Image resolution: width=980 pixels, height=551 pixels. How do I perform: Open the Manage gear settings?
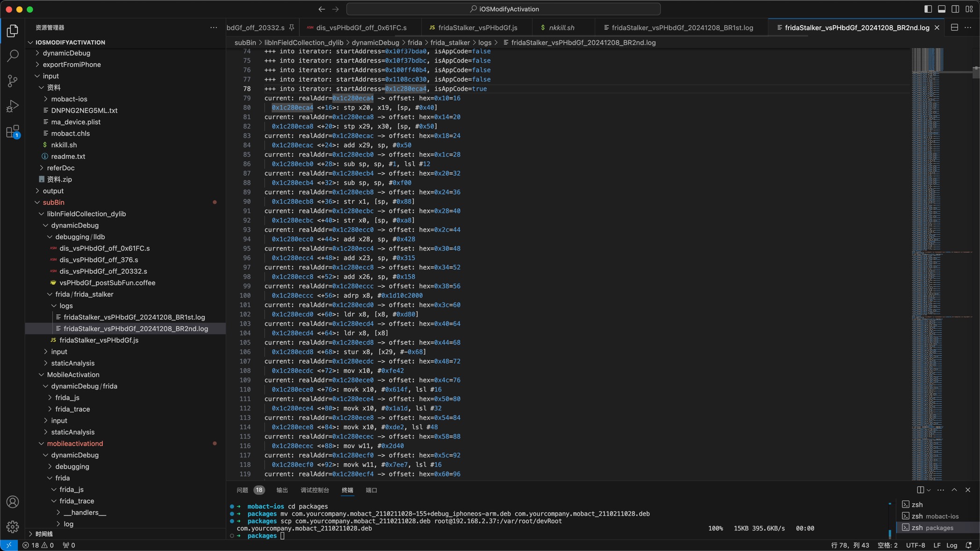(13, 527)
